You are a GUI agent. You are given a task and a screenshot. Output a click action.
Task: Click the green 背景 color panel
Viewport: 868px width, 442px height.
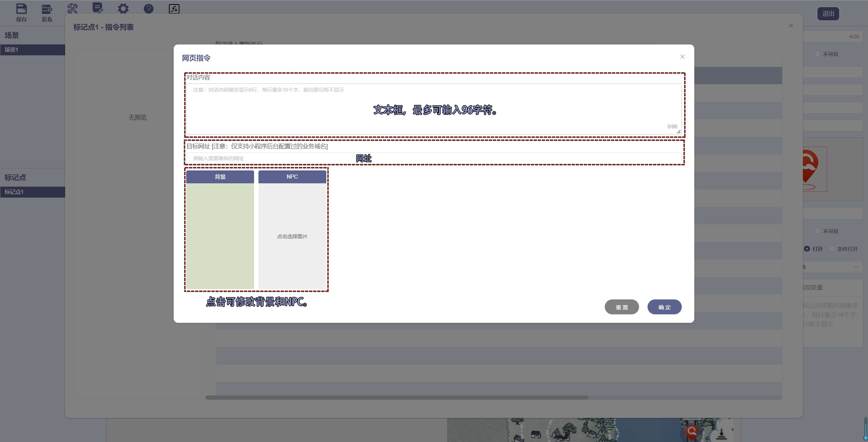coord(220,236)
